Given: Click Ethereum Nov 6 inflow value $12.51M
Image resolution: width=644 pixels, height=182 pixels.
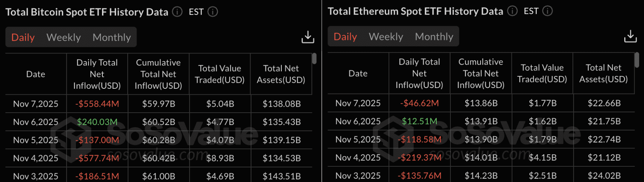Looking at the screenshot, I should (420, 121).
